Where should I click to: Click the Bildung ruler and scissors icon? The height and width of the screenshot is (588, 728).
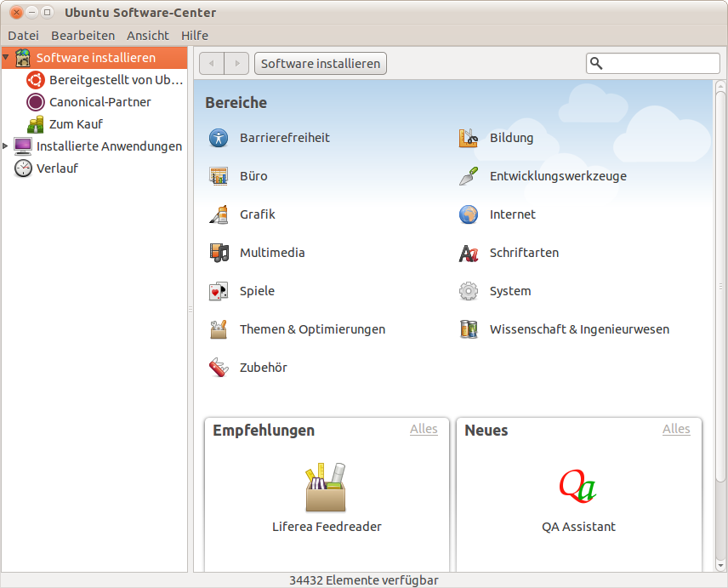469,138
